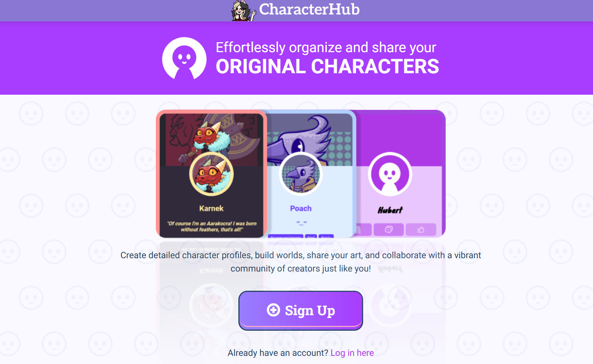Screen dimensions: 593x364
Task: Follow the 'Log in here' link
Action: (x=352, y=353)
